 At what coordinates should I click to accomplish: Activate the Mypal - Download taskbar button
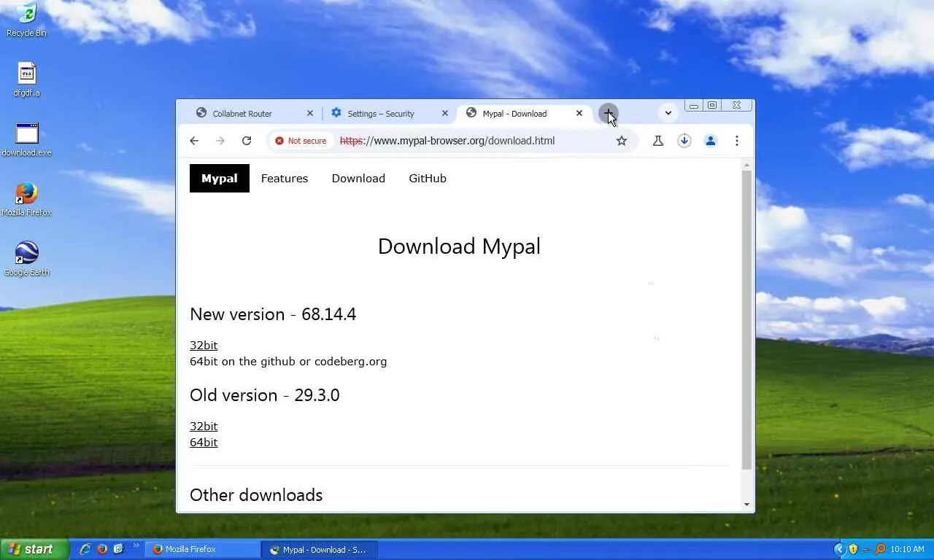pyautogui.click(x=320, y=549)
